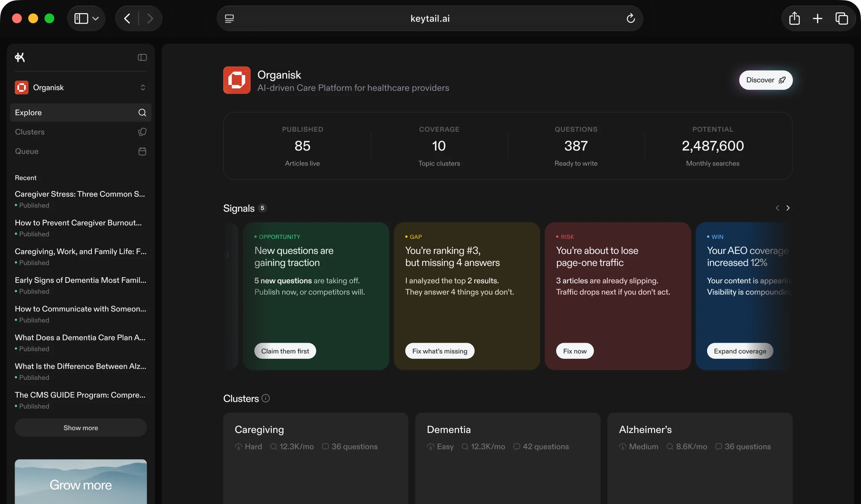Open the Safari sidebar dropdown chevron

(96, 18)
